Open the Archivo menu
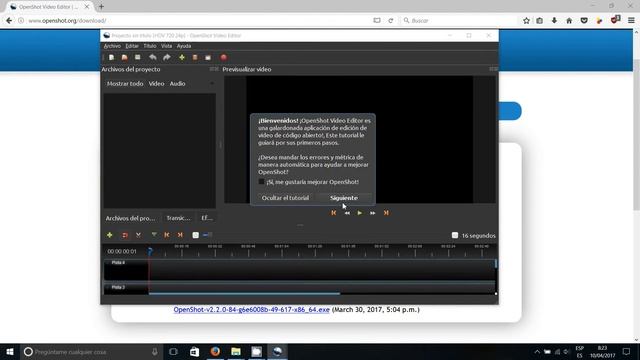This screenshot has width=640, height=360. (x=112, y=46)
